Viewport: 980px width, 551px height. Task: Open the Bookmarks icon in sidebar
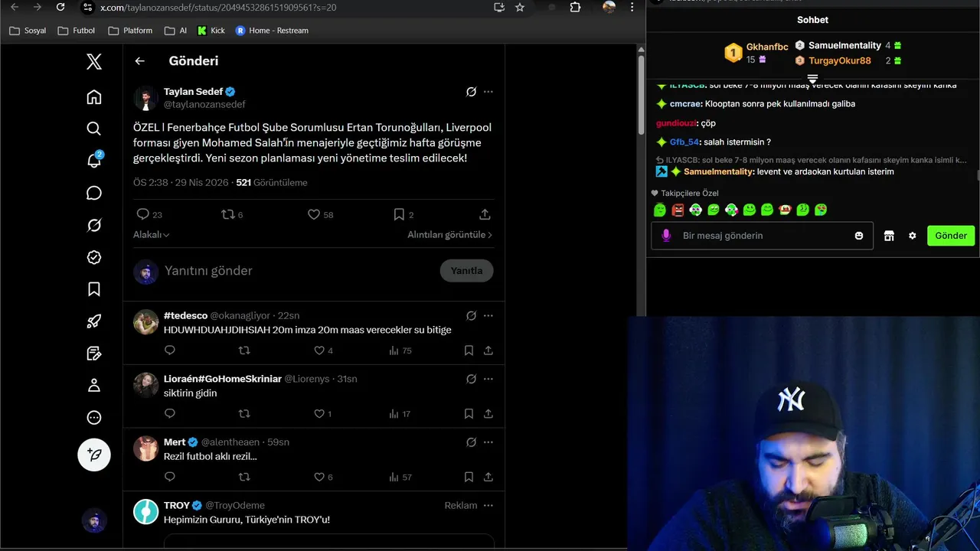point(94,289)
